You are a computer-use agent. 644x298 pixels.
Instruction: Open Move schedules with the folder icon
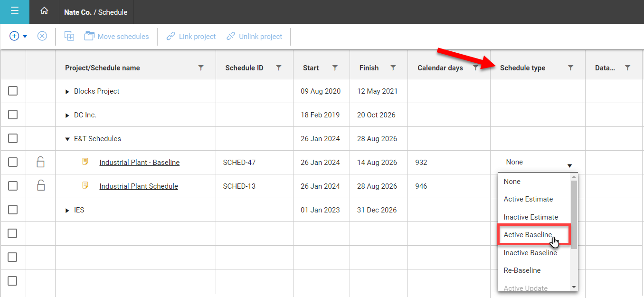coord(89,36)
